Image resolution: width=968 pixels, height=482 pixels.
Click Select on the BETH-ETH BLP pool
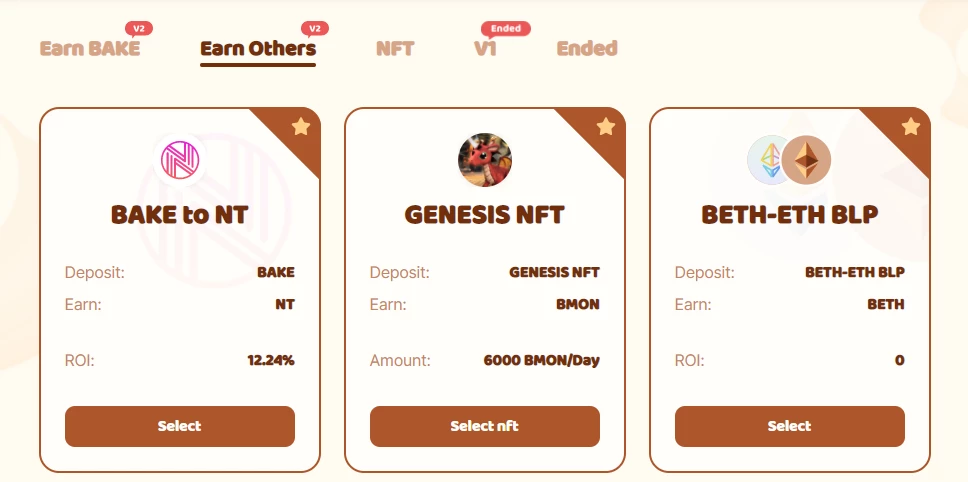[790, 426]
